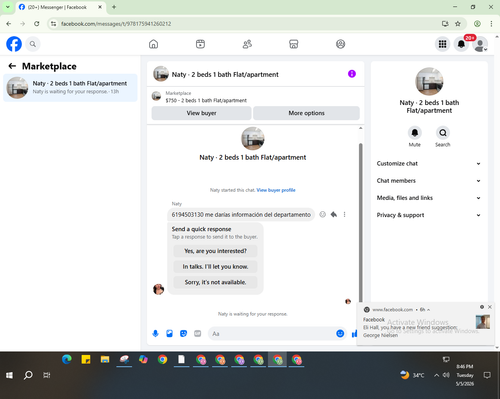
Task: Click the chat scrollbar
Action: [x=360, y=222]
